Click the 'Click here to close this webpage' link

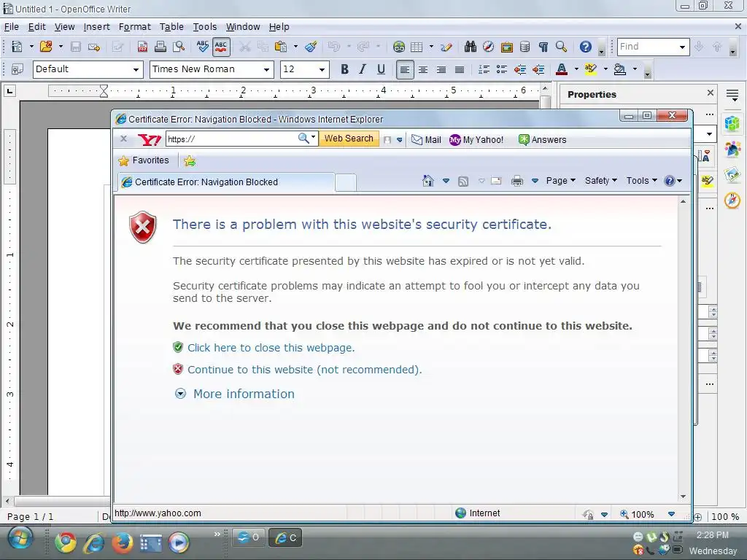coord(271,348)
